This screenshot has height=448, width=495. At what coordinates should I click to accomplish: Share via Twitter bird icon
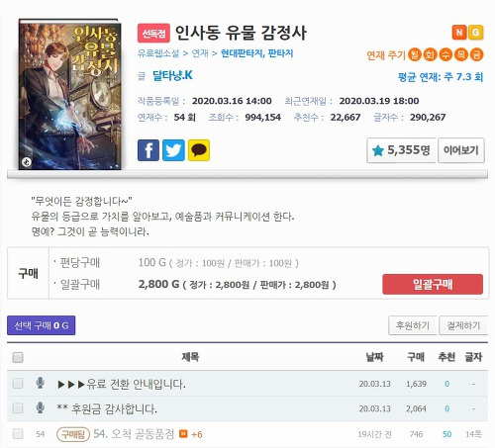(173, 150)
